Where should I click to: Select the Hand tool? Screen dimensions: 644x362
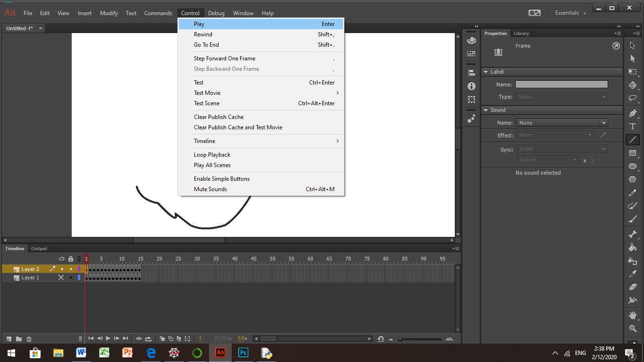coord(633,315)
